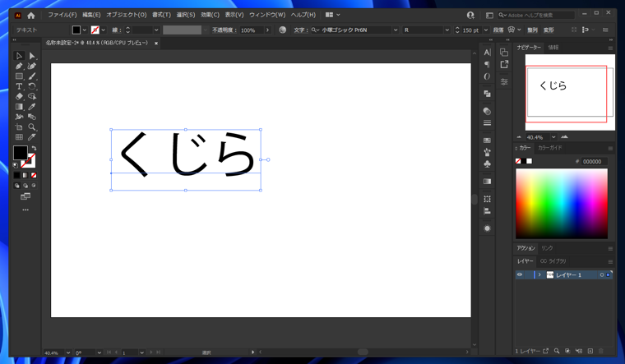Image resolution: width=625 pixels, height=364 pixels.
Task: Set paint type to None
Action: click(34, 175)
